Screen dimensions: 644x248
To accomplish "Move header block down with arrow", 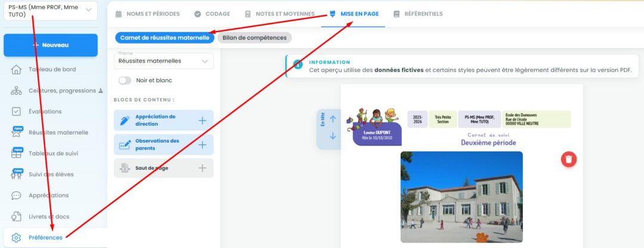I will 333,136.
